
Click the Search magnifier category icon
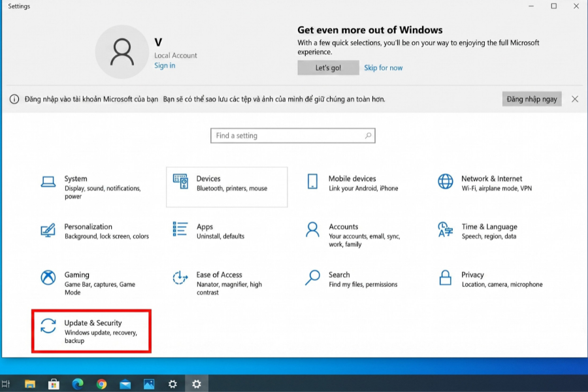pyautogui.click(x=312, y=278)
